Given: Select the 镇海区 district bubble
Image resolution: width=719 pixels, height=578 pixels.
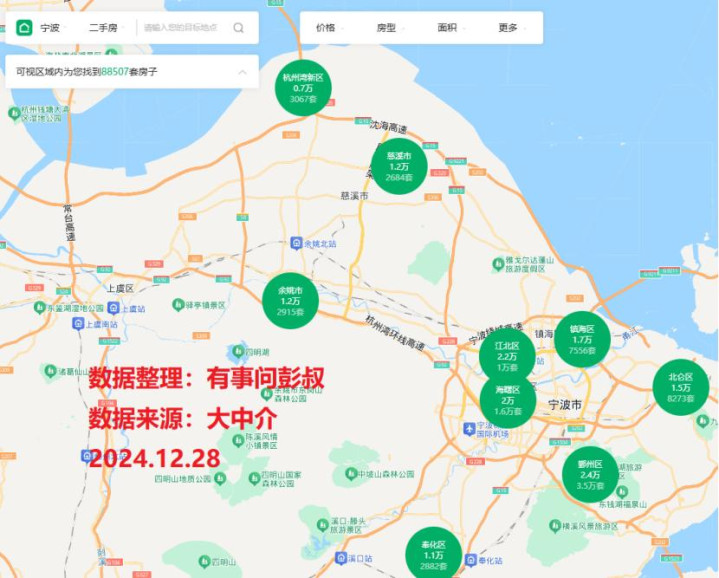Looking at the screenshot, I should [x=582, y=339].
